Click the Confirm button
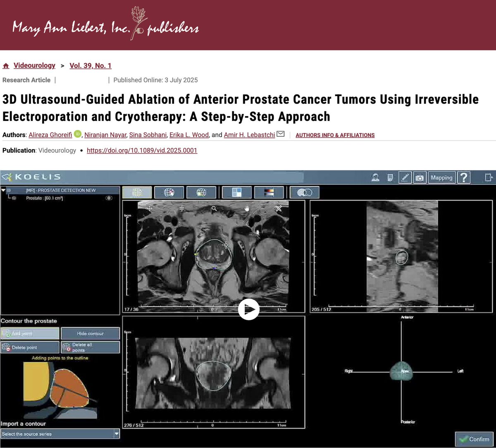This screenshot has width=496, height=448. point(474,439)
